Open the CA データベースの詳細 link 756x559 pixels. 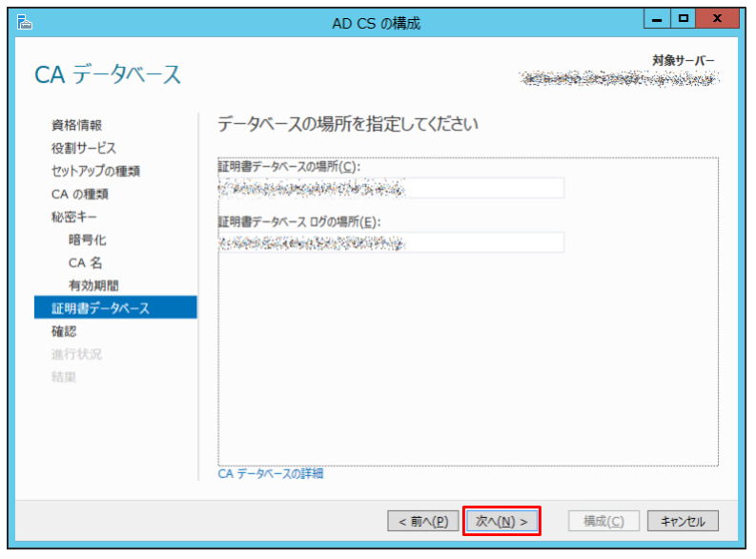271,474
